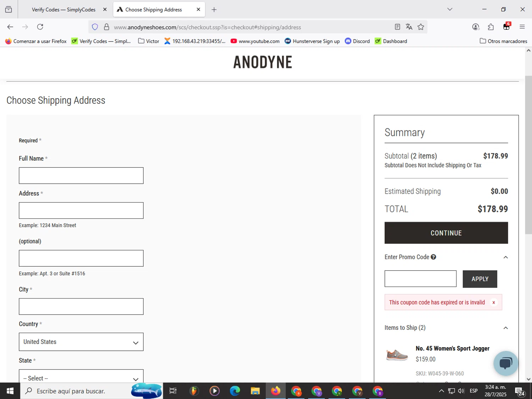
Task: Open Task View on the taskbar
Action: 173,391
